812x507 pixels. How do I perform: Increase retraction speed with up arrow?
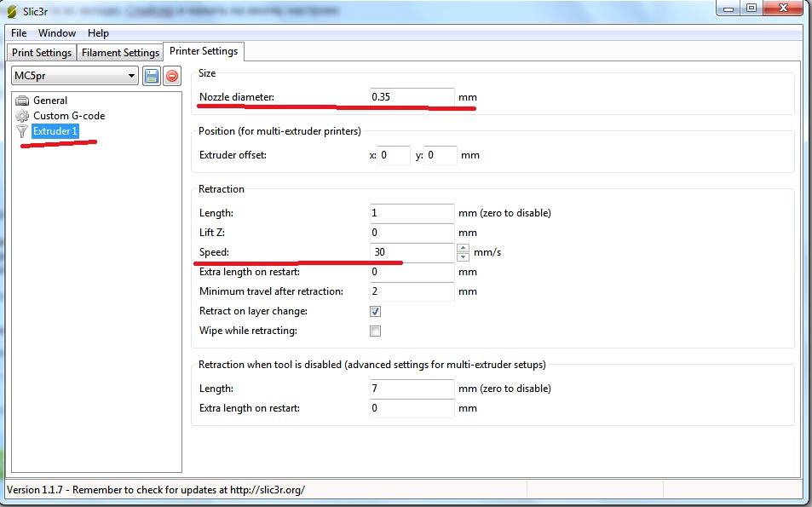coord(463,248)
